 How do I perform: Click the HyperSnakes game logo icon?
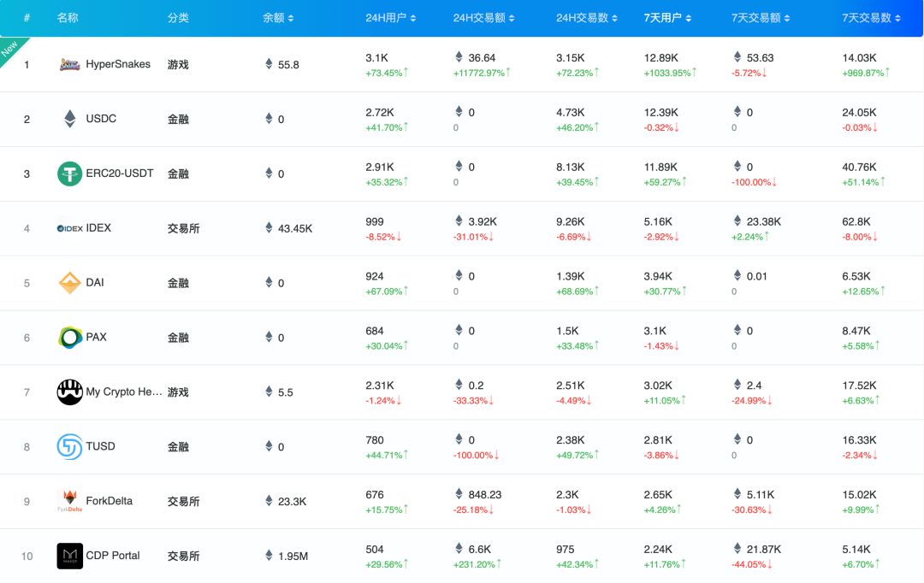[69, 64]
